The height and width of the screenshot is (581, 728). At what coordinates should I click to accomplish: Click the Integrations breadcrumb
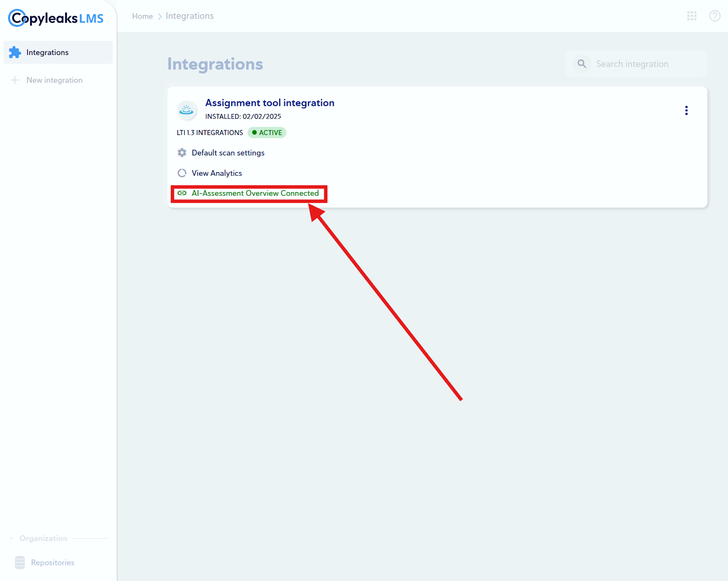[190, 16]
